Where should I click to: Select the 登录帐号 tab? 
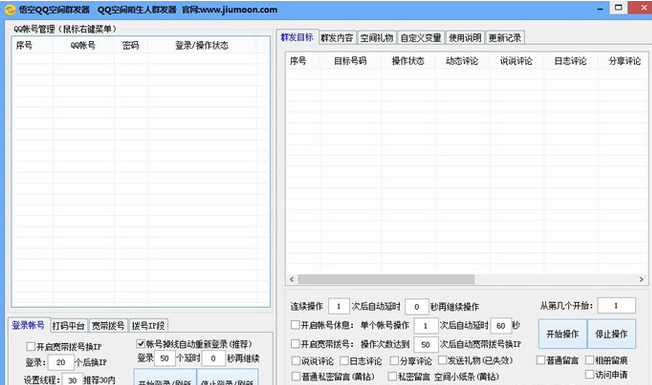[x=28, y=325]
